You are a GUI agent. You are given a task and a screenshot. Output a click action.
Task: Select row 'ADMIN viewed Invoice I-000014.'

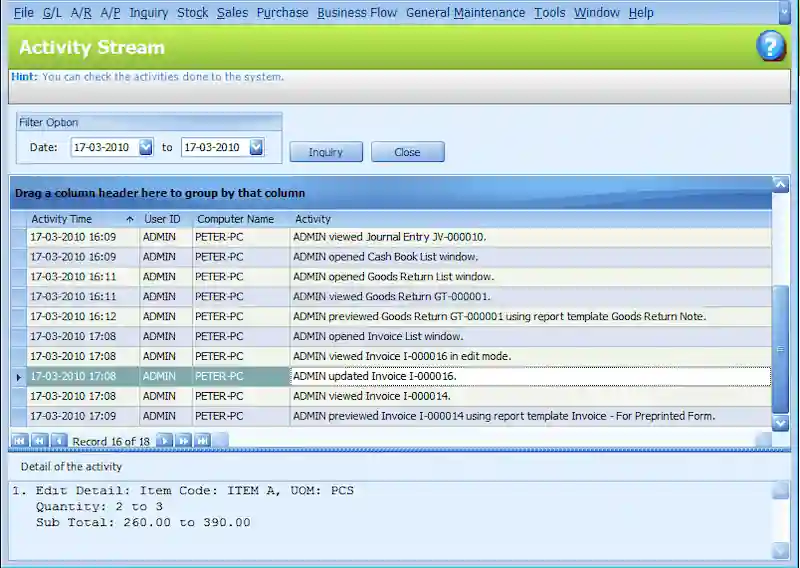(391, 397)
